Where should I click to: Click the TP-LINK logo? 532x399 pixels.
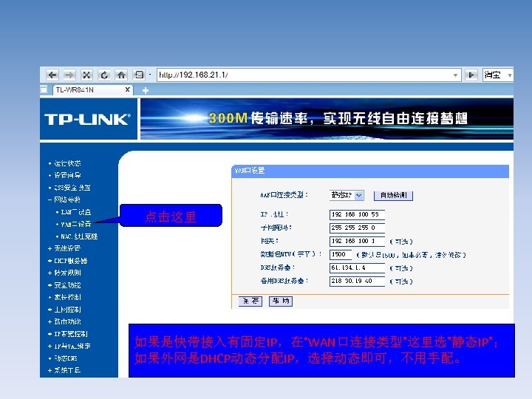click(87, 119)
